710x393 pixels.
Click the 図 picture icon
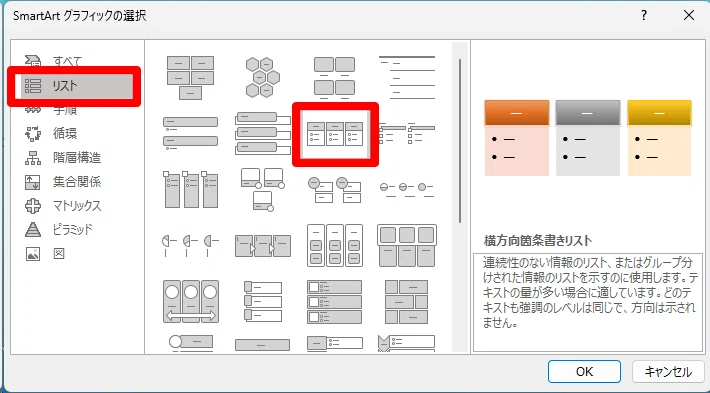pyautogui.click(x=33, y=254)
